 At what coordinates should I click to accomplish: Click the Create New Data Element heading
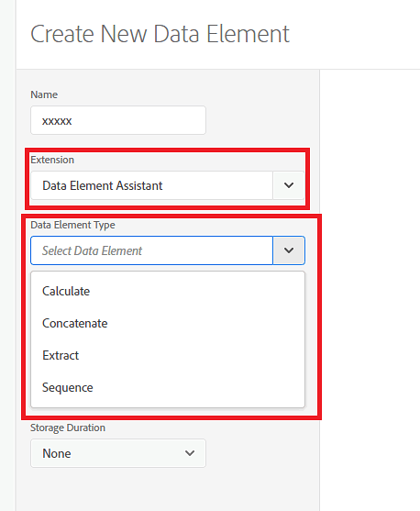(x=160, y=34)
